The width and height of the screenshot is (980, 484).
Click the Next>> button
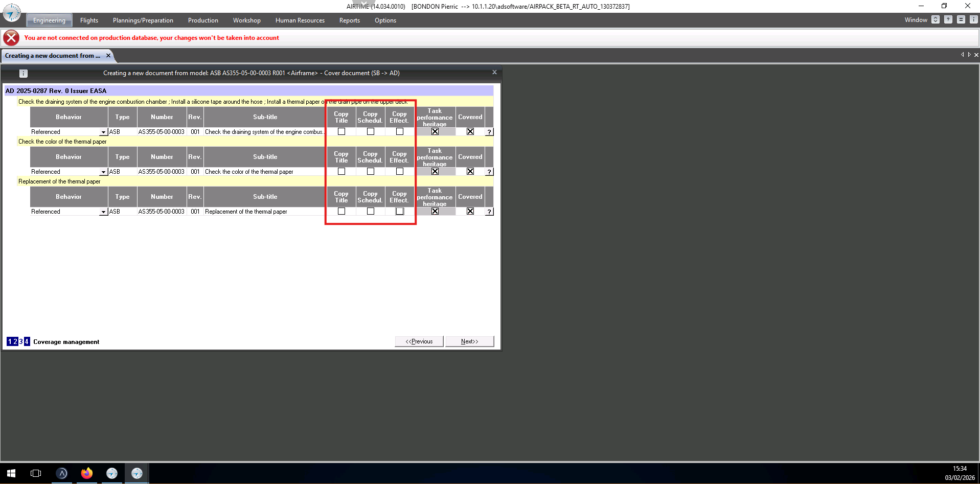pos(469,341)
